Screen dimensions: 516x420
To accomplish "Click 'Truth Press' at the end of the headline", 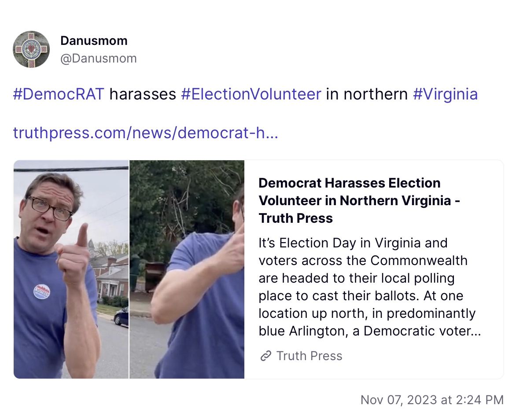I will click(295, 218).
